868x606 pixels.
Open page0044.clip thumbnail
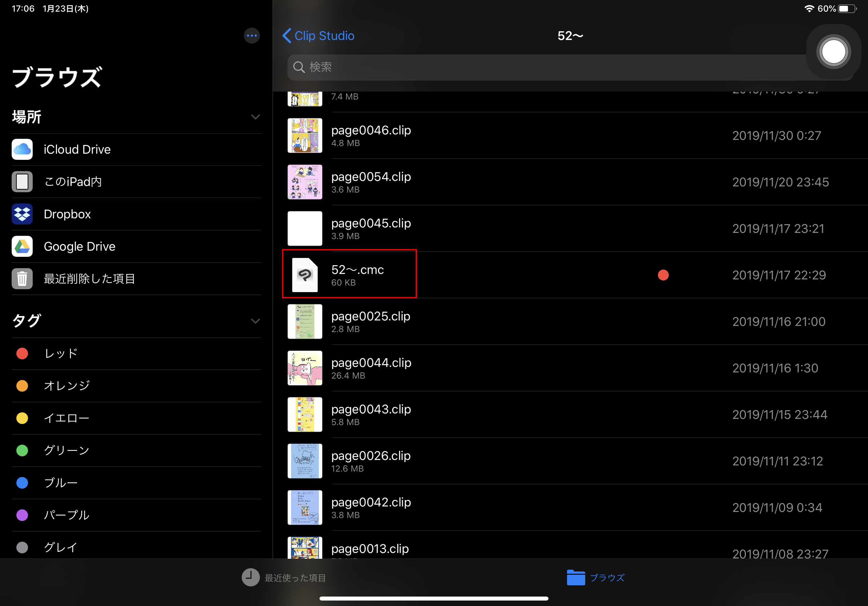coord(305,368)
